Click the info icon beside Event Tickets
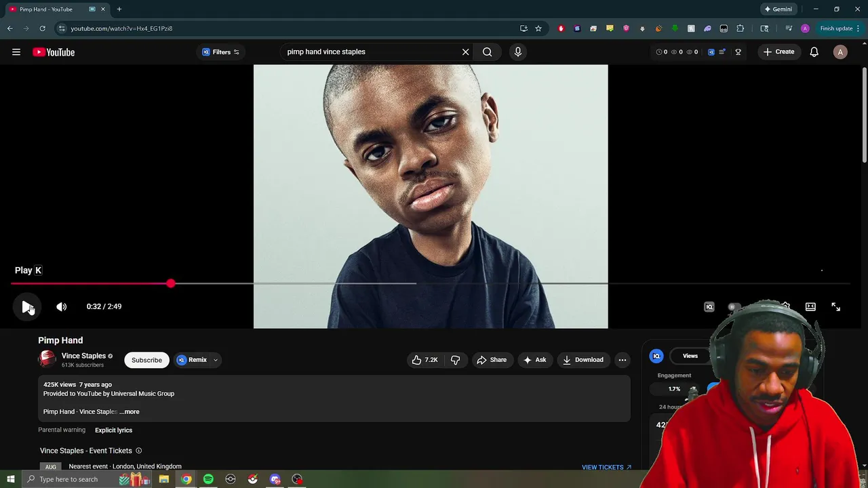This screenshot has height=488, width=868. (138, 451)
